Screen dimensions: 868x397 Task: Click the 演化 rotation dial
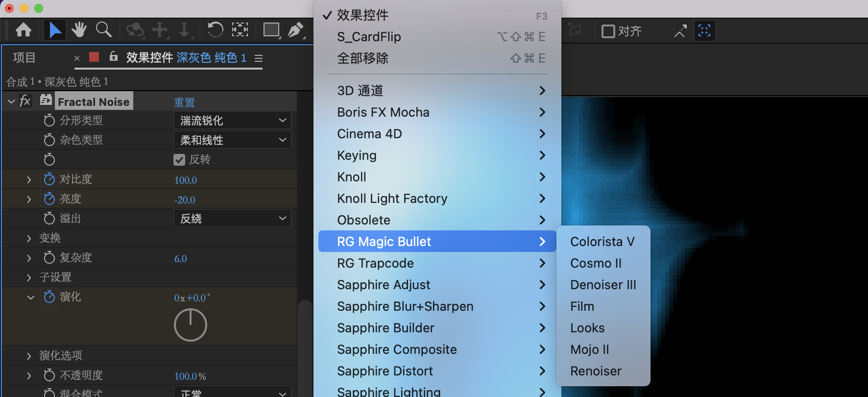click(x=191, y=325)
